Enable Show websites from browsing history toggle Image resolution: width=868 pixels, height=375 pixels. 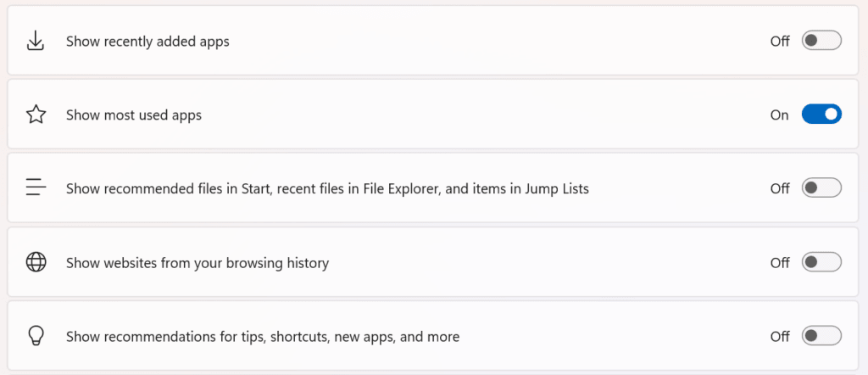(821, 263)
